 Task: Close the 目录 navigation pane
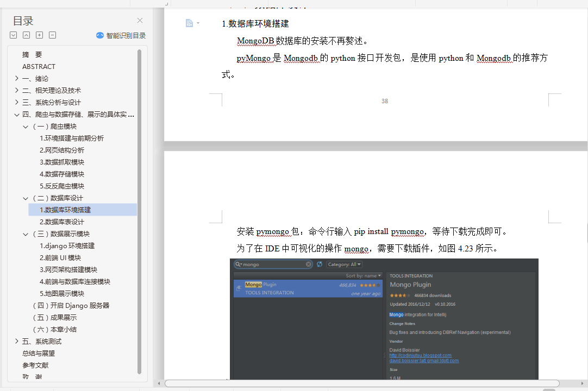click(x=140, y=20)
